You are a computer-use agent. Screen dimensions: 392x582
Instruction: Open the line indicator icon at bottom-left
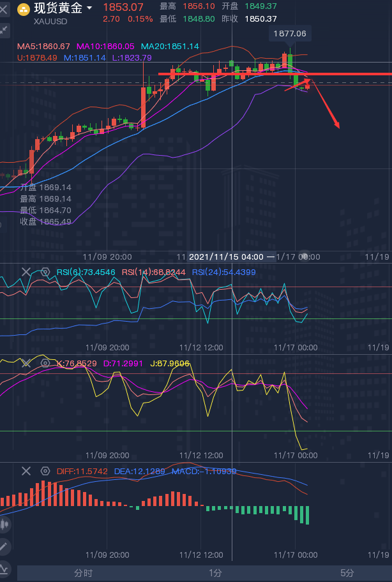3,569
